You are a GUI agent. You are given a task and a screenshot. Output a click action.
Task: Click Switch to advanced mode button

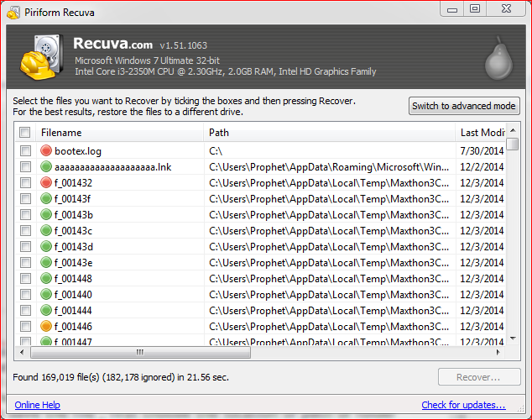[x=464, y=106]
